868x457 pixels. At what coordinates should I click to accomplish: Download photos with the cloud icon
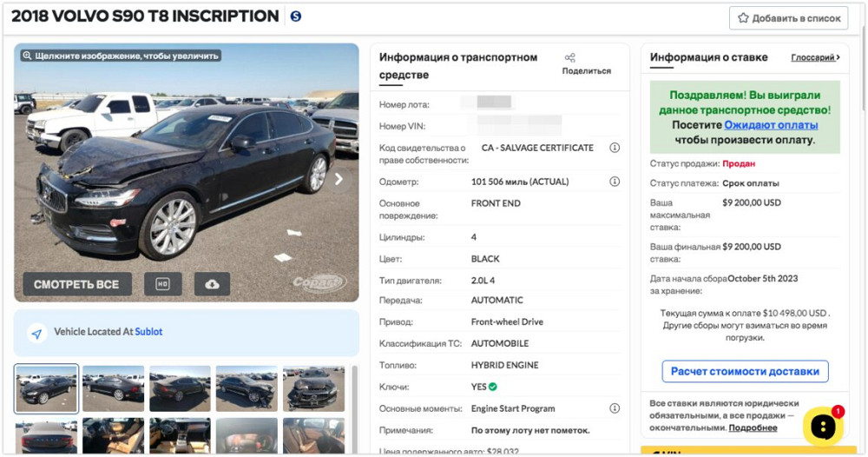click(212, 284)
